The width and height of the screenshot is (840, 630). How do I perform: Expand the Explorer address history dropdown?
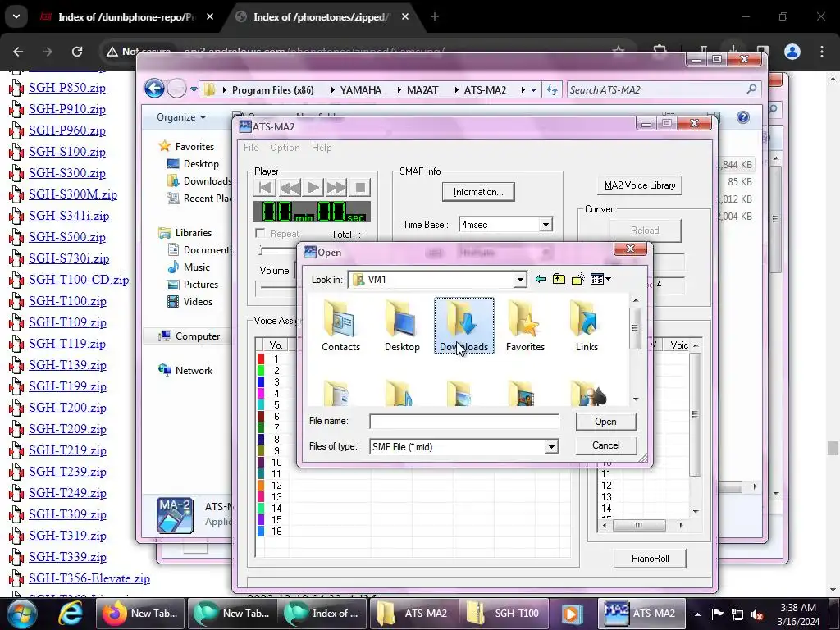533,90
